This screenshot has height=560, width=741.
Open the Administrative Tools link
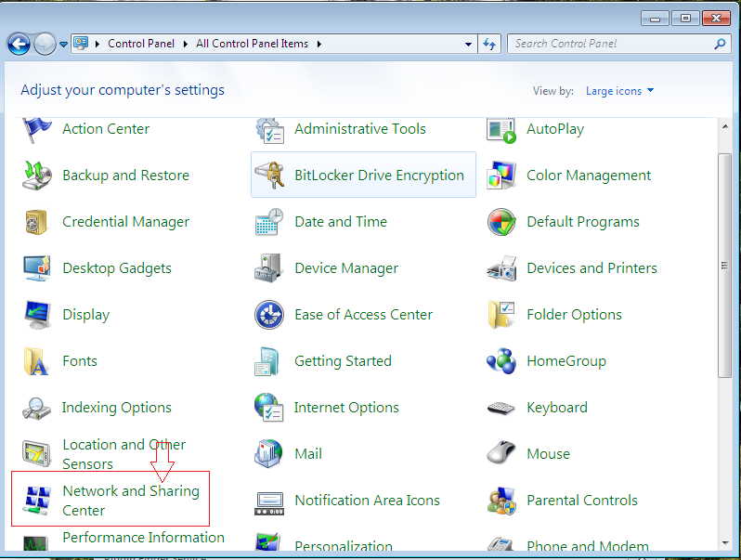pyautogui.click(x=360, y=129)
